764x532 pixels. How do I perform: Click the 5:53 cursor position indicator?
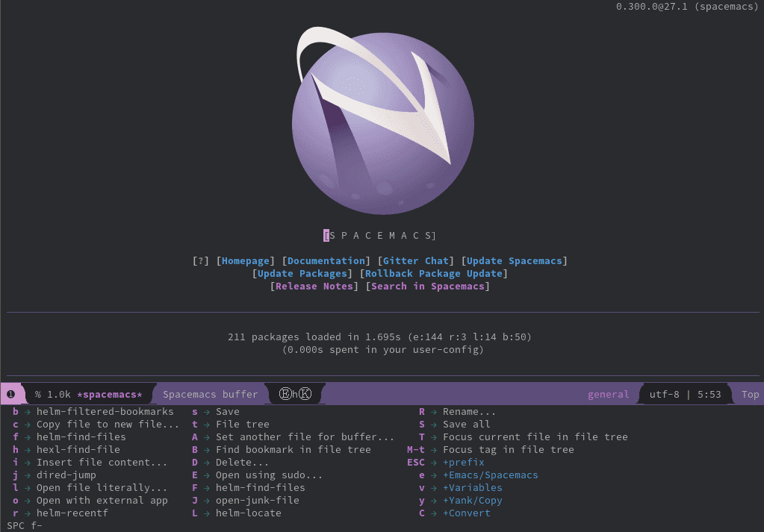click(709, 394)
